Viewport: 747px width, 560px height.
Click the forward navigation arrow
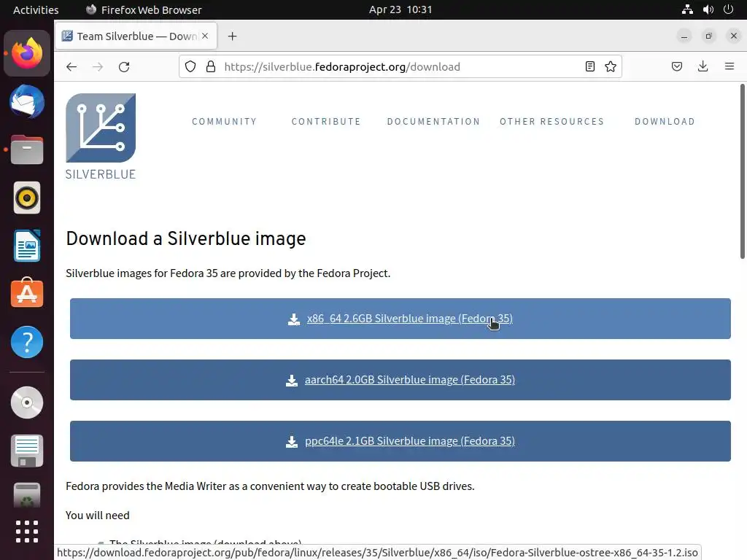[x=98, y=66]
